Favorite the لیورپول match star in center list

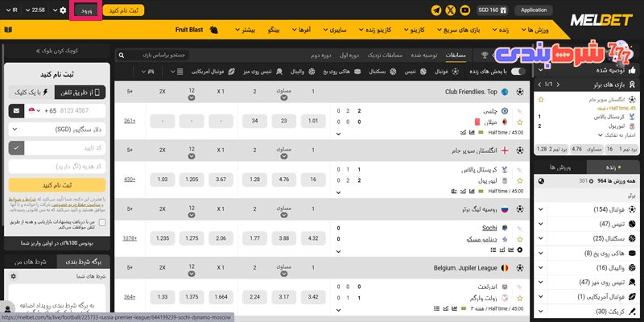click(x=520, y=180)
